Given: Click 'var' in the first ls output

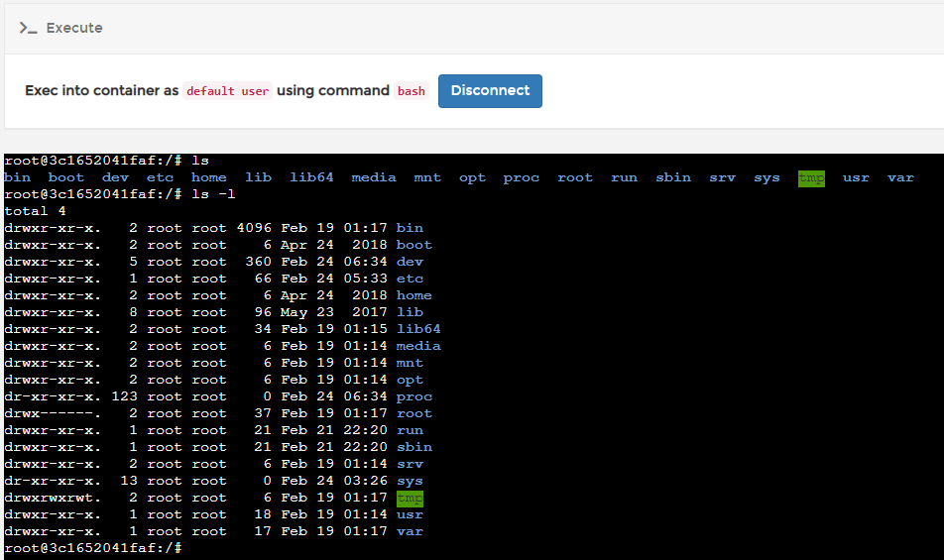Looking at the screenshot, I should (x=900, y=177).
